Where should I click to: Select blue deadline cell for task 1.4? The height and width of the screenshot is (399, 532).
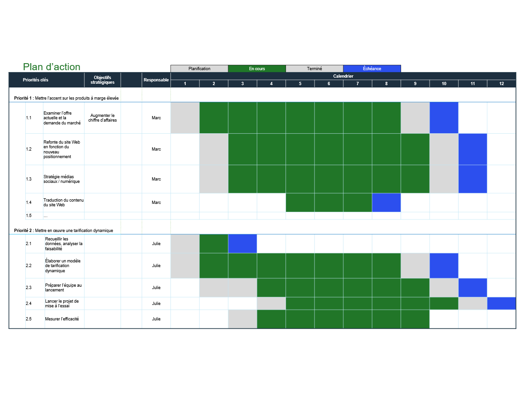(386, 203)
